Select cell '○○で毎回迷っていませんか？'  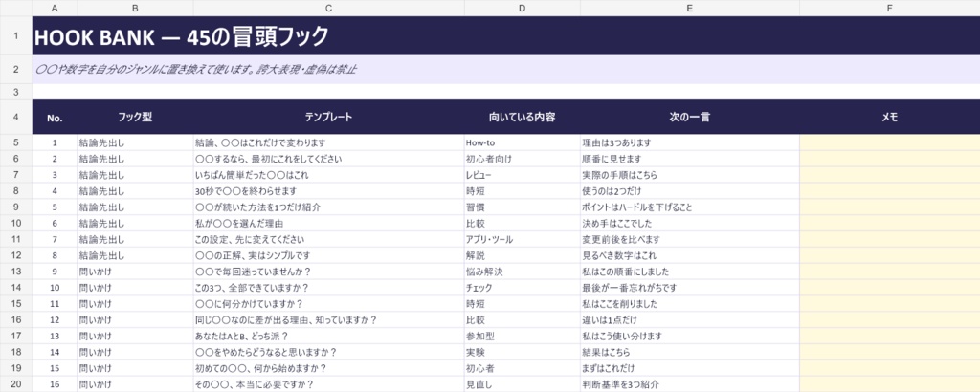click(329, 272)
